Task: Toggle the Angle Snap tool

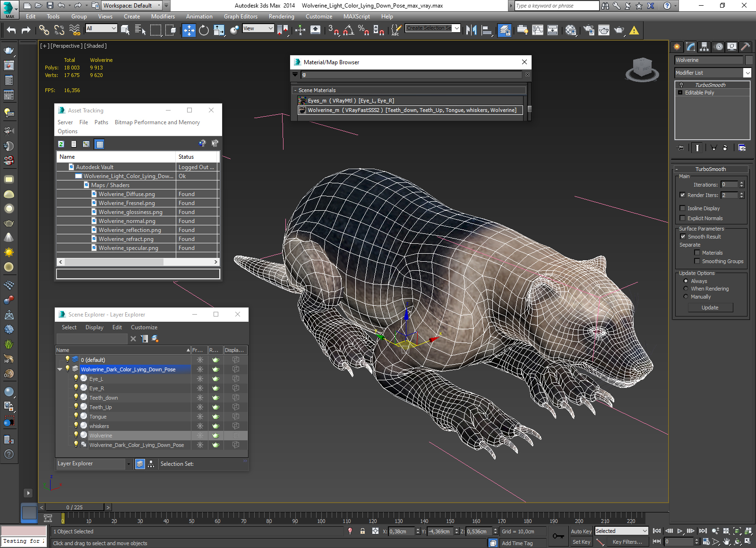Action: [349, 30]
